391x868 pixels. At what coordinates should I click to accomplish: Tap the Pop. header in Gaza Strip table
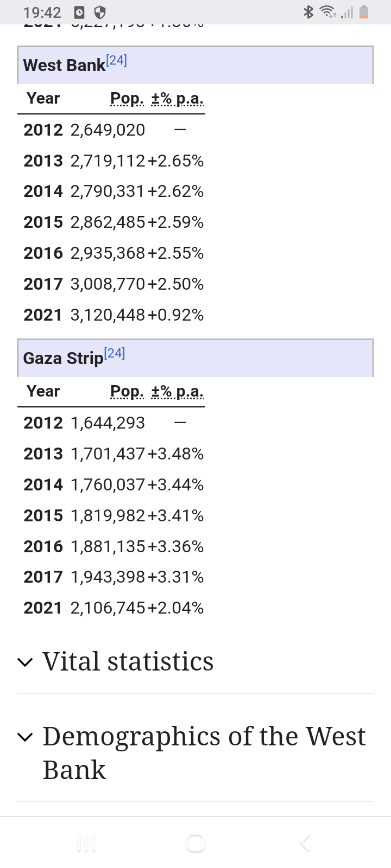(x=127, y=392)
